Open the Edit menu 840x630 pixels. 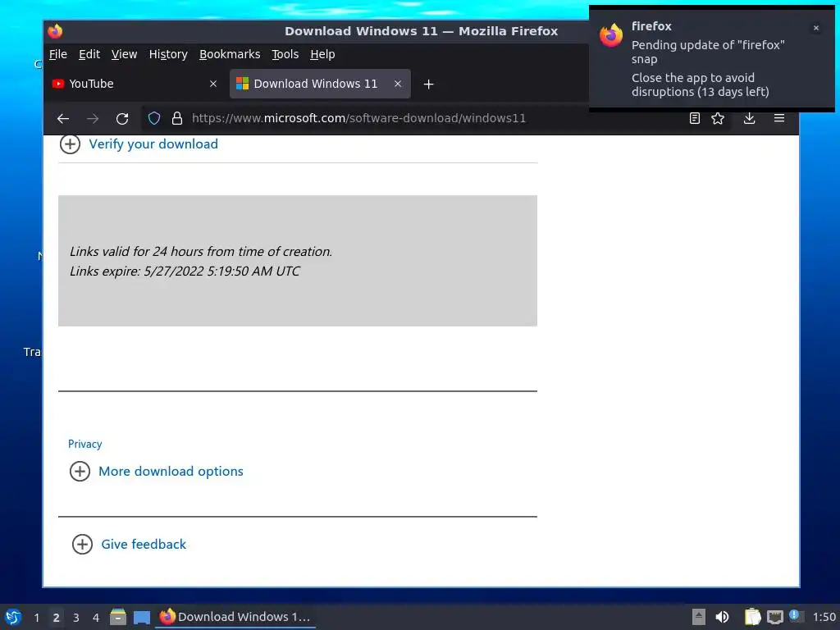coord(89,54)
